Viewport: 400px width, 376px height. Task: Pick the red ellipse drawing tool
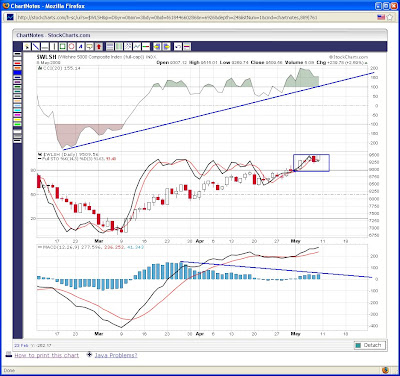coord(71,46)
